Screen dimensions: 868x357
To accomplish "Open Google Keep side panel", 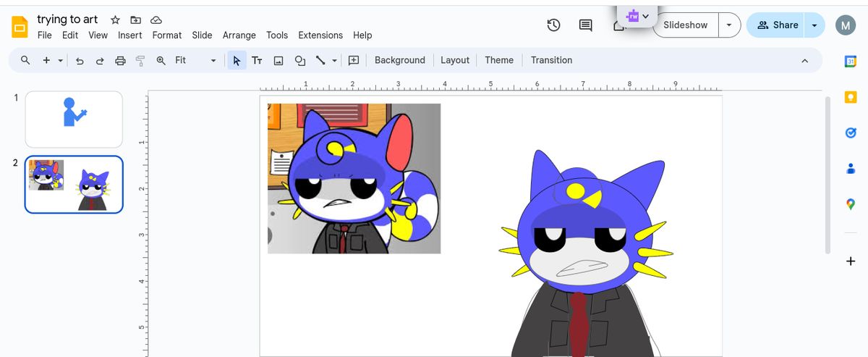I will [x=851, y=97].
